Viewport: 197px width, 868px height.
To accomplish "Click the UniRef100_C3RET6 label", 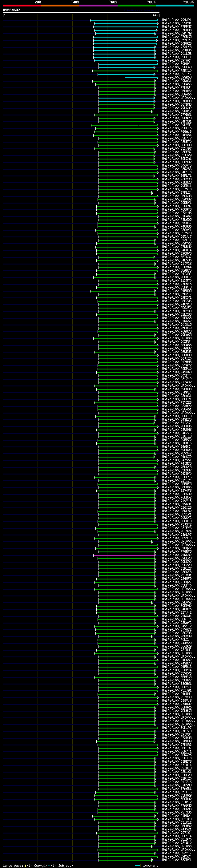I will [x=177, y=761].
